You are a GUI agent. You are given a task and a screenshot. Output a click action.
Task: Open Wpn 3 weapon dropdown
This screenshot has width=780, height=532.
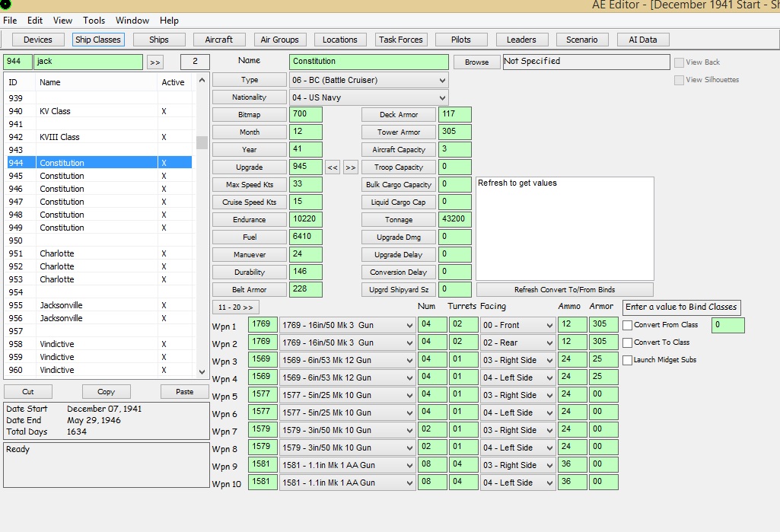347,360
